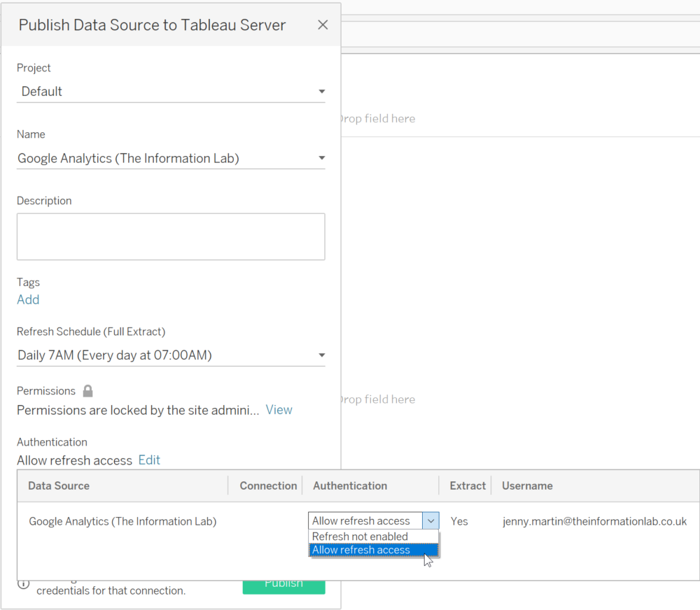Click the Authentication column header

point(350,485)
